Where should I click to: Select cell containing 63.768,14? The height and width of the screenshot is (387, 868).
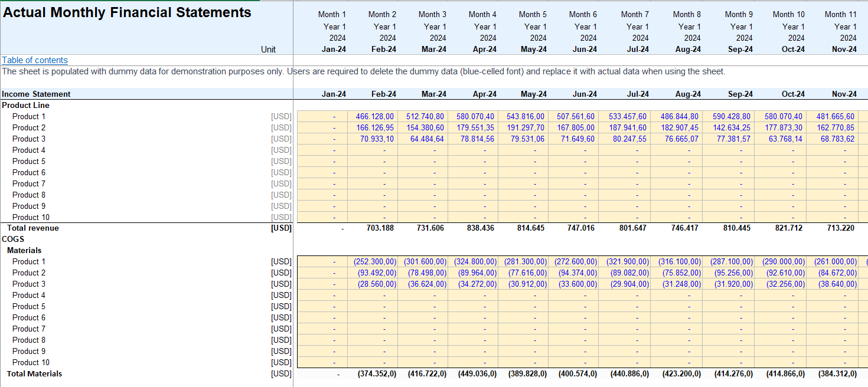pyautogui.click(x=780, y=139)
